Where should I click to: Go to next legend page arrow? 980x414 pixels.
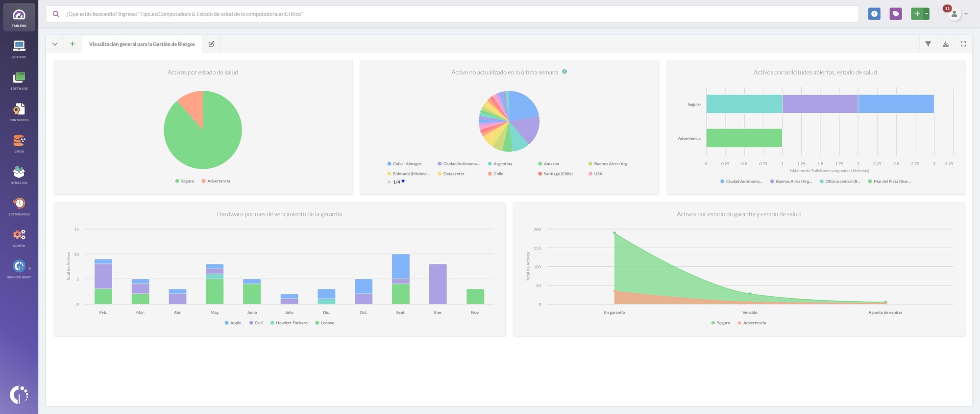(403, 181)
